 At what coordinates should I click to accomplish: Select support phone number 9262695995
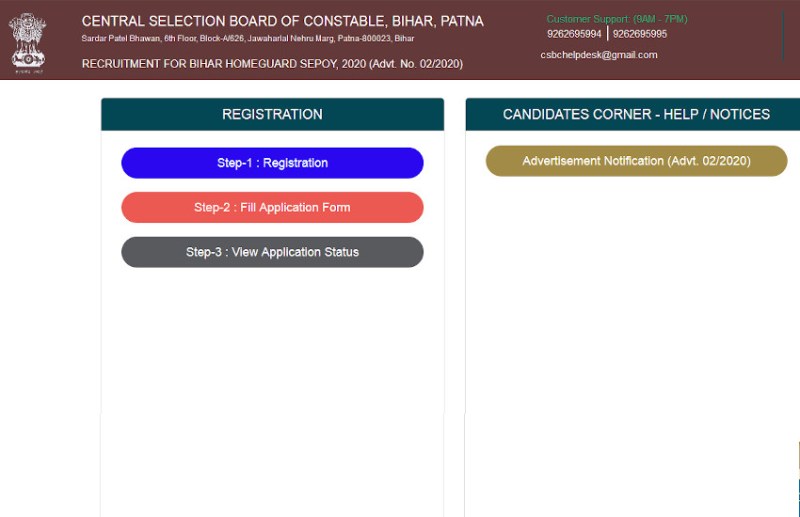coord(640,34)
